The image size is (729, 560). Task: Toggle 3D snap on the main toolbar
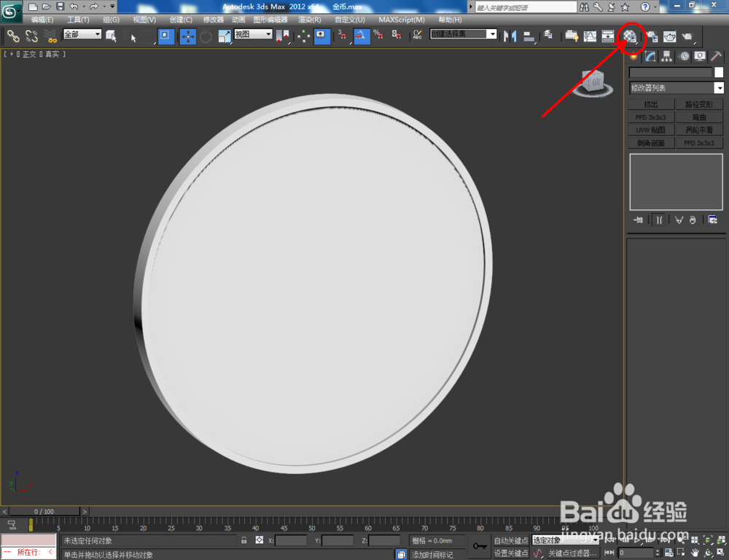tap(342, 36)
